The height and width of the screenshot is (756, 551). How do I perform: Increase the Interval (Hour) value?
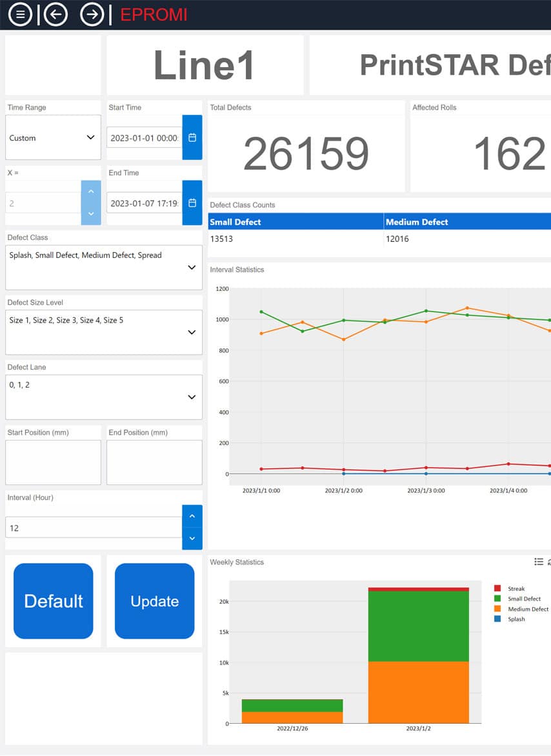[192, 516]
